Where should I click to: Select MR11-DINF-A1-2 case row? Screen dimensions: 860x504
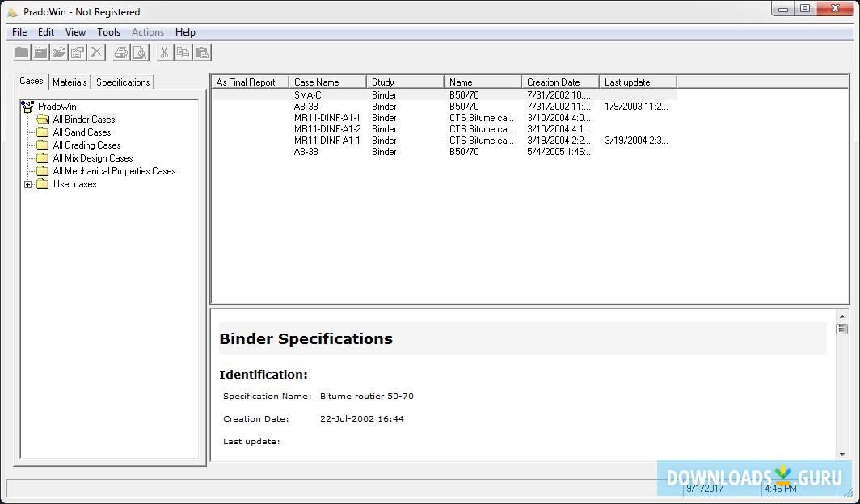coord(445,129)
